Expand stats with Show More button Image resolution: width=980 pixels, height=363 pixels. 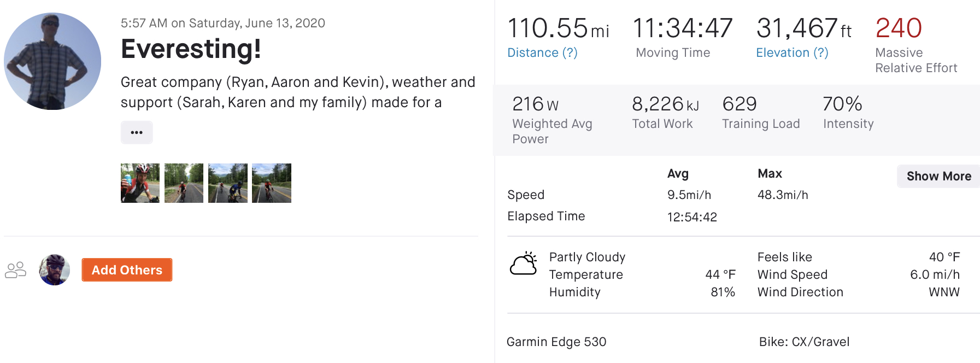[938, 176]
